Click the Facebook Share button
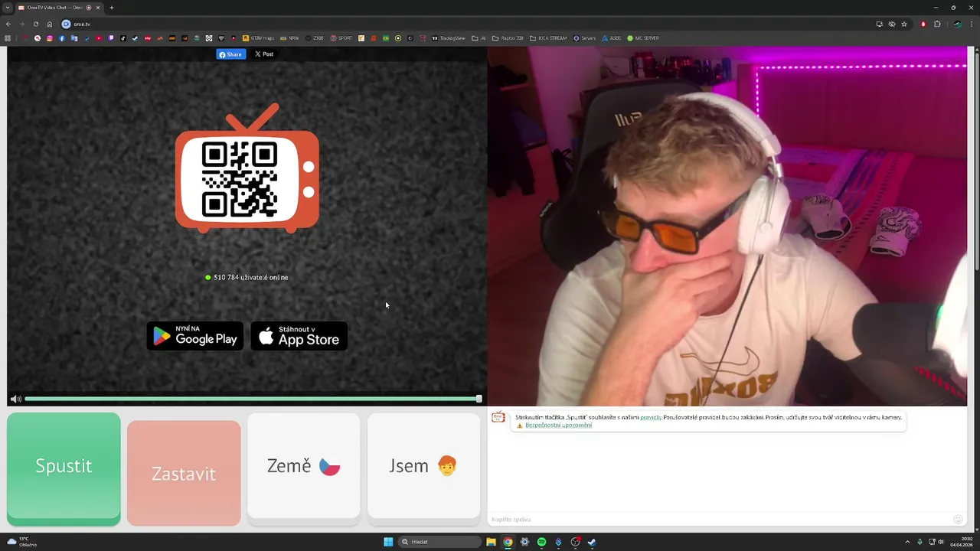This screenshot has width=980, height=551. click(230, 54)
